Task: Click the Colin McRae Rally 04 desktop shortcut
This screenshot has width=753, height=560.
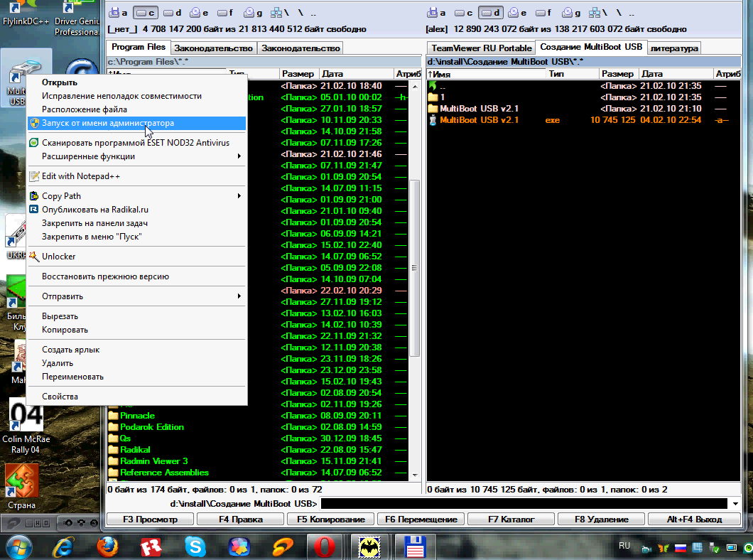Action: click(25, 426)
